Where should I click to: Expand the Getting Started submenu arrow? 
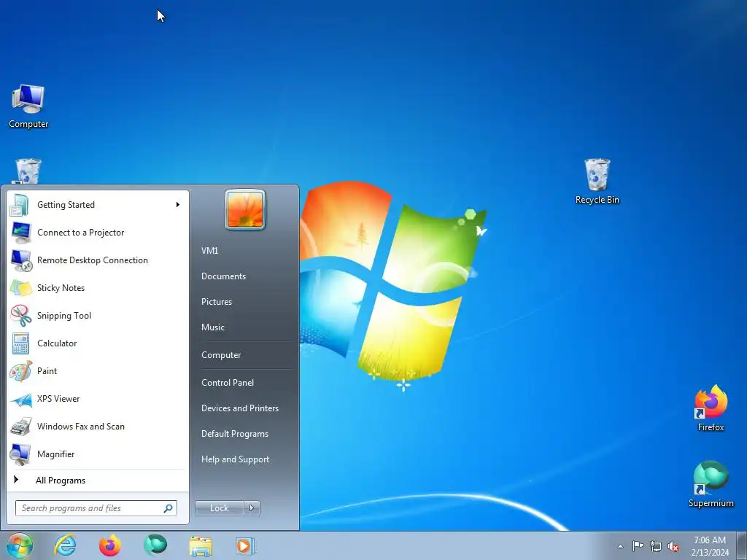coord(178,205)
